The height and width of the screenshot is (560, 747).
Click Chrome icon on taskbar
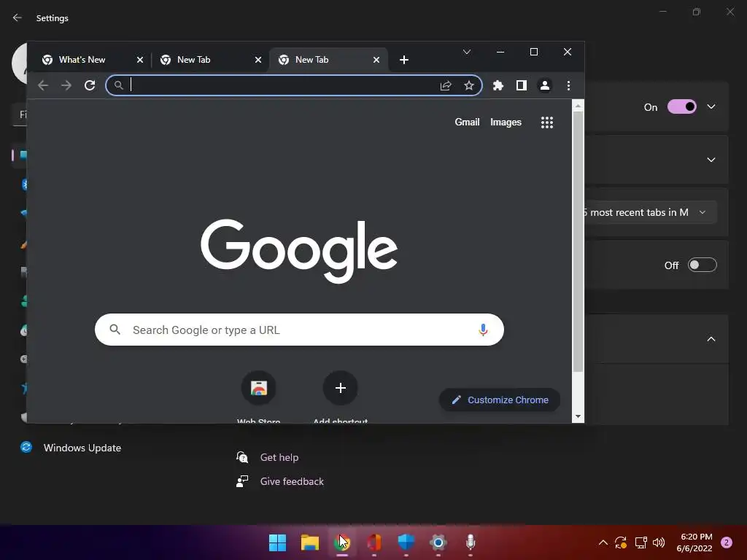tap(342, 542)
